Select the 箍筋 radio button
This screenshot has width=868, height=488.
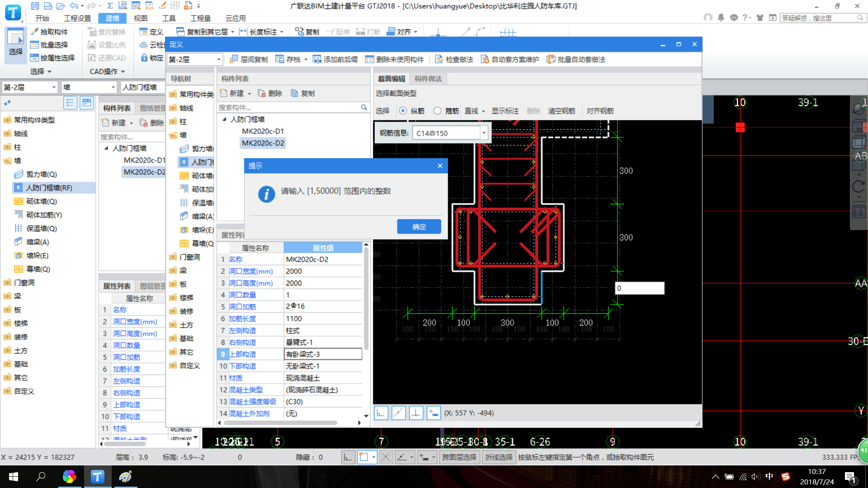(437, 111)
